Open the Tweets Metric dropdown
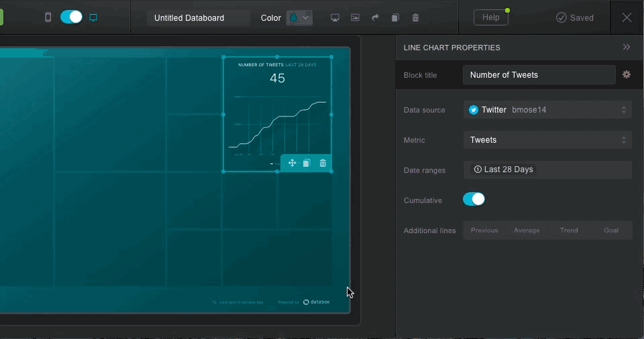Viewport: 644px width, 339px height. tap(547, 140)
